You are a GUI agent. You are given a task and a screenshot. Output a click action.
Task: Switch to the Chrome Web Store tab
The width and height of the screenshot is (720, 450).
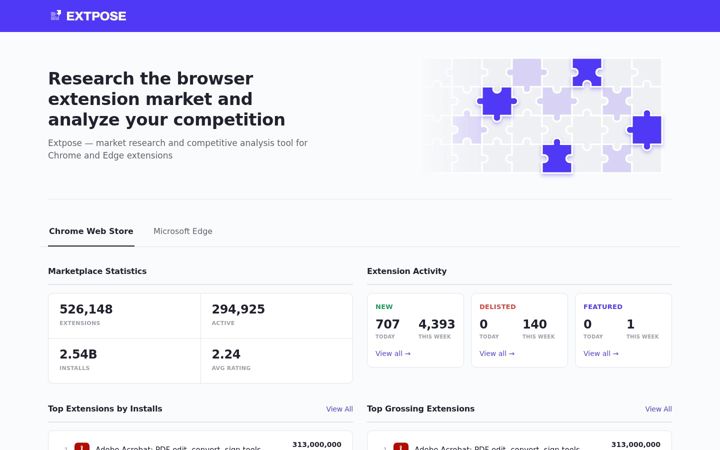[x=91, y=231]
